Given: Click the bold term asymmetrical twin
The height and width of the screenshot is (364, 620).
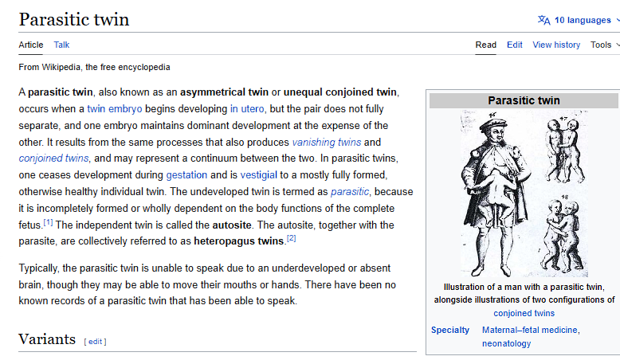Looking at the screenshot, I should tap(224, 92).
